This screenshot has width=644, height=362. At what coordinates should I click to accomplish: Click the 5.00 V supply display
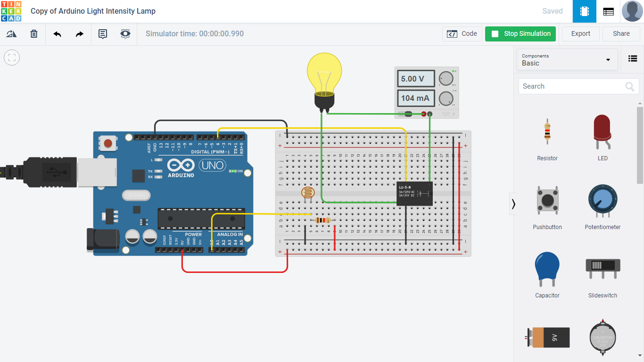click(416, 79)
